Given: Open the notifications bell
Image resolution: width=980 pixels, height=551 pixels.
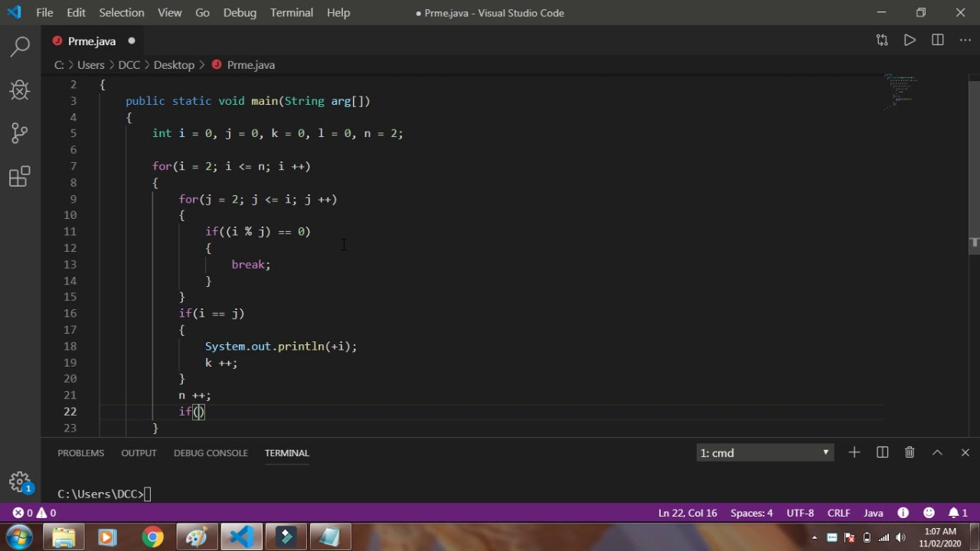Looking at the screenshot, I should (958, 513).
